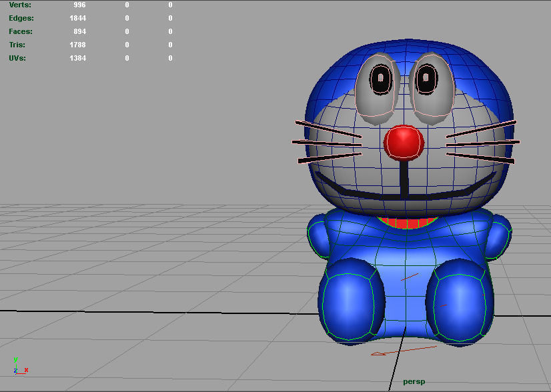This screenshot has height=392, width=551.
Task: Select the vertex count value 996
Action: (x=80, y=5)
